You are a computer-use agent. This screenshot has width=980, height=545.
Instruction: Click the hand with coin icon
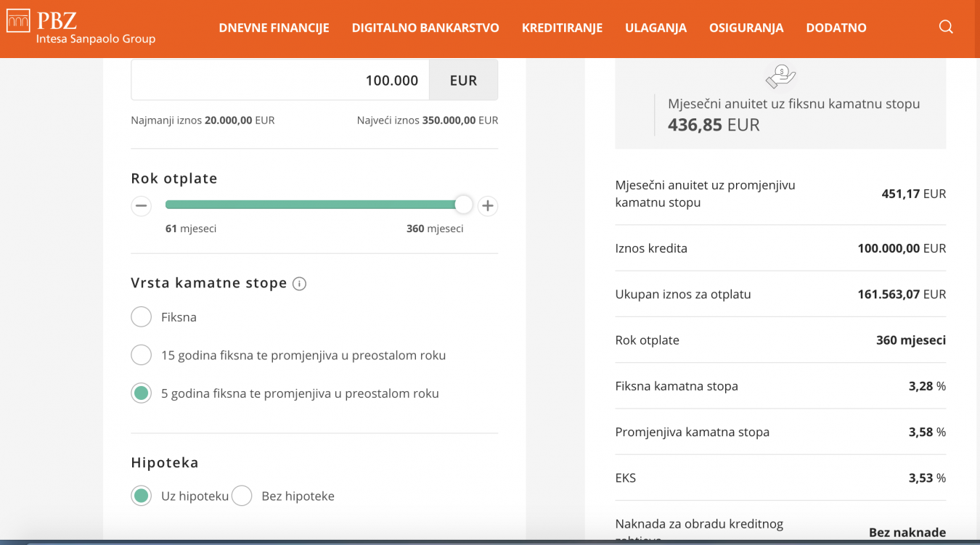780,76
